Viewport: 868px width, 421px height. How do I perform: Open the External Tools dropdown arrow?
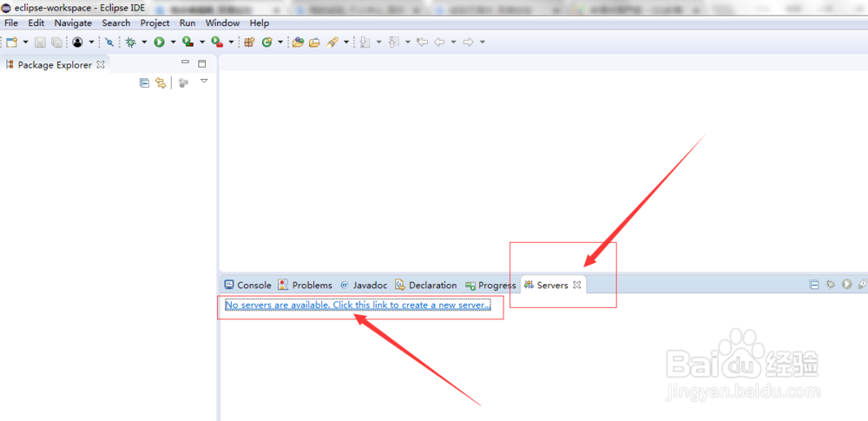(231, 42)
